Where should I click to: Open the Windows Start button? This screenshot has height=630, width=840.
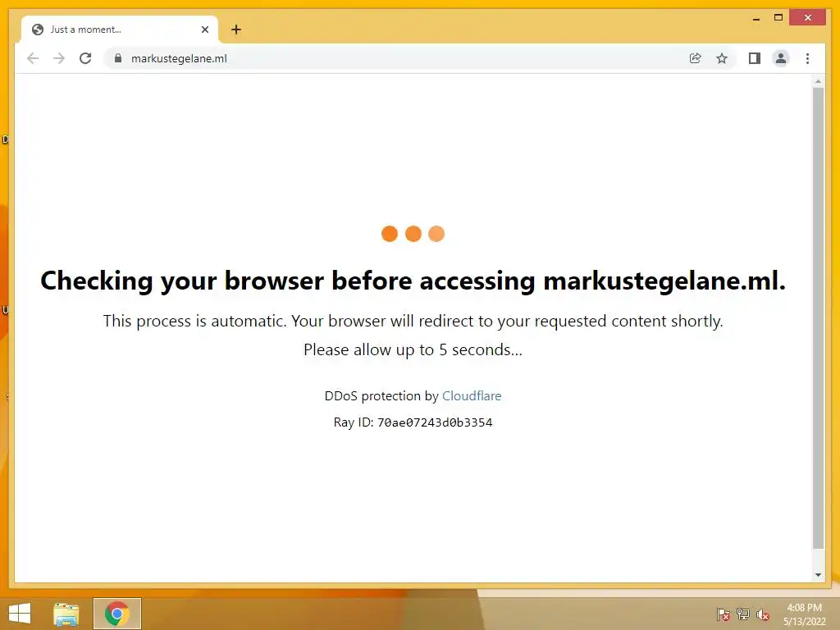(x=20, y=614)
